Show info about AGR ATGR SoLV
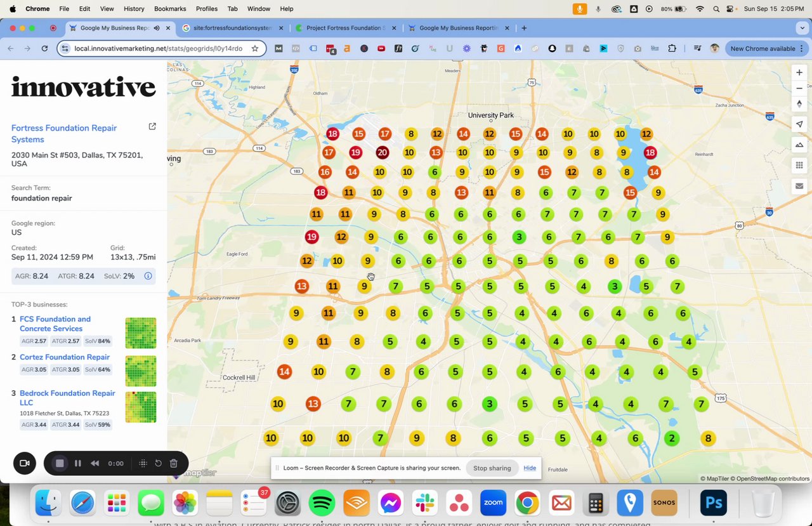 tap(148, 276)
